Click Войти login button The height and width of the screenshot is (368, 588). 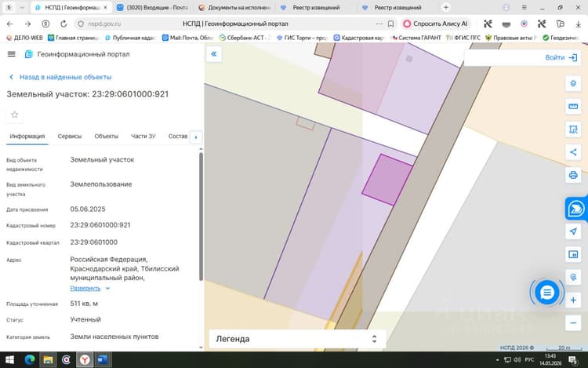[x=561, y=57]
